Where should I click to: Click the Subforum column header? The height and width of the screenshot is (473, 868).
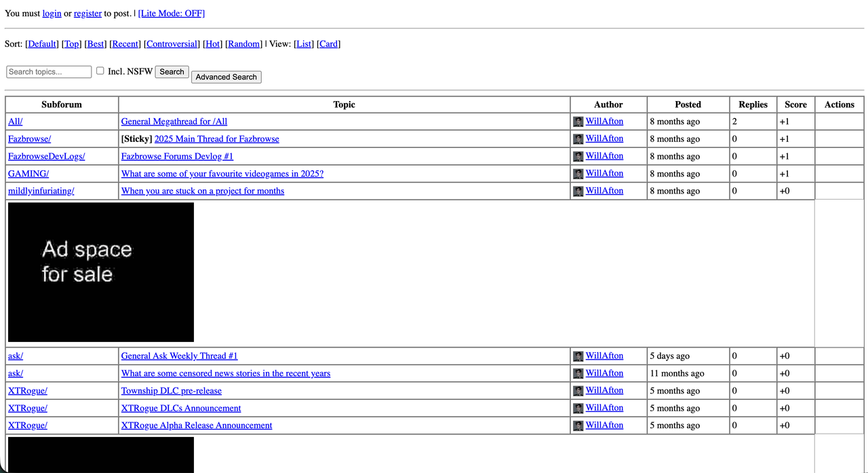point(62,105)
